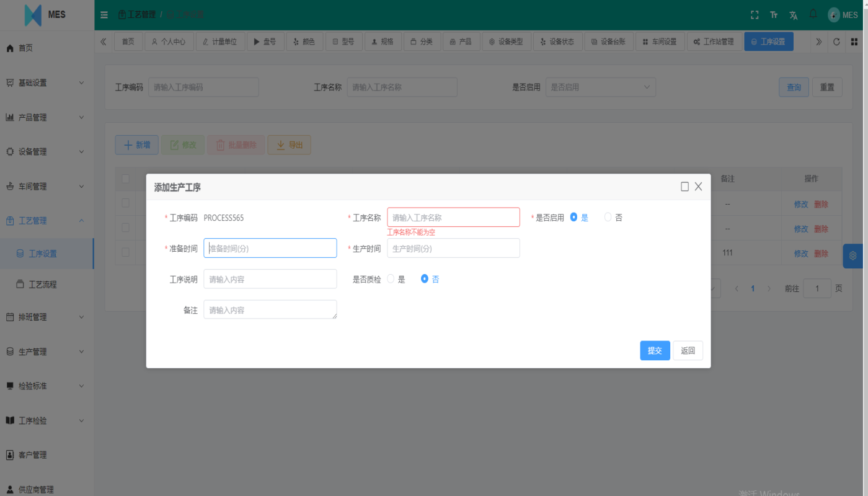Focus 备注 textarea in dialog
The height and width of the screenshot is (496, 868).
(270, 309)
